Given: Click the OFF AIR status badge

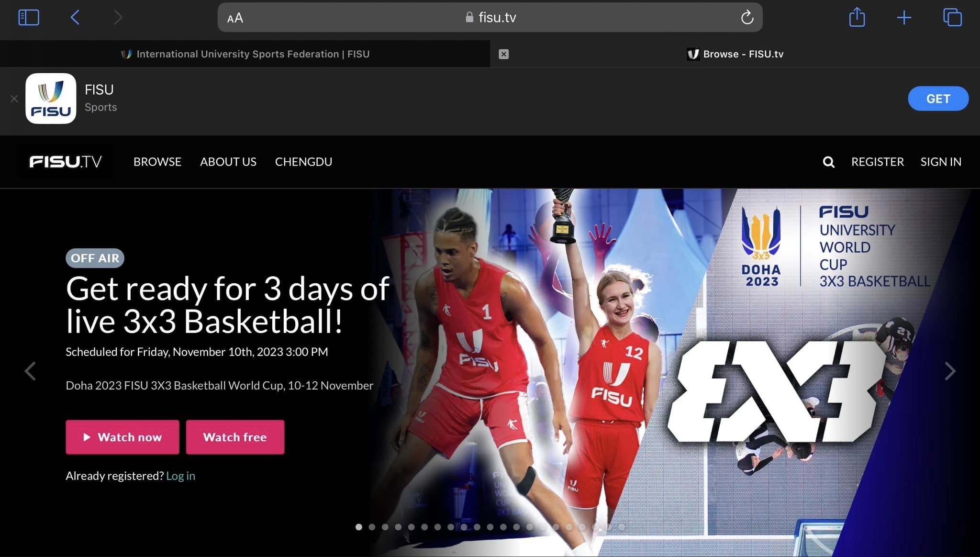Looking at the screenshot, I should point(95,258).
